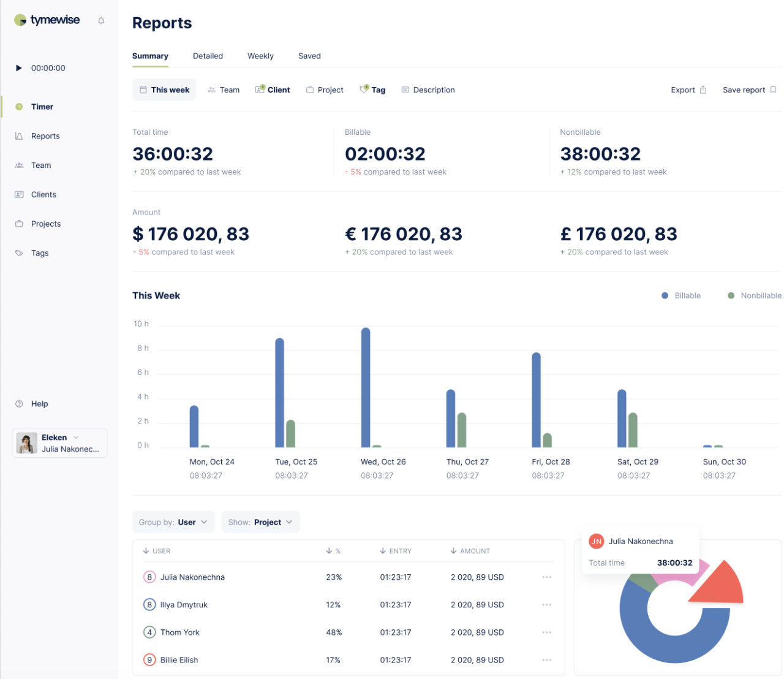Toggle the Description filter in the filter bar
The width and height of the screenshot is (784, 679).
point(428,89)
